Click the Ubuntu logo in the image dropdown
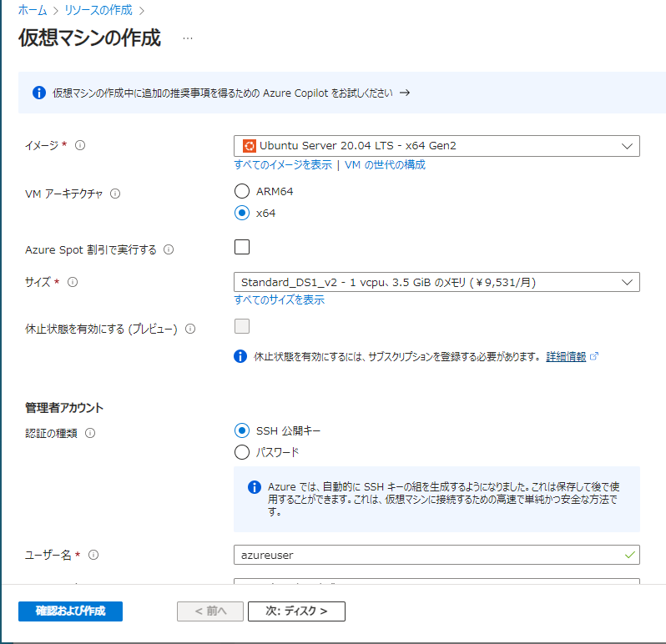This screenshot has width=666, height=644. tap(250, 146)
